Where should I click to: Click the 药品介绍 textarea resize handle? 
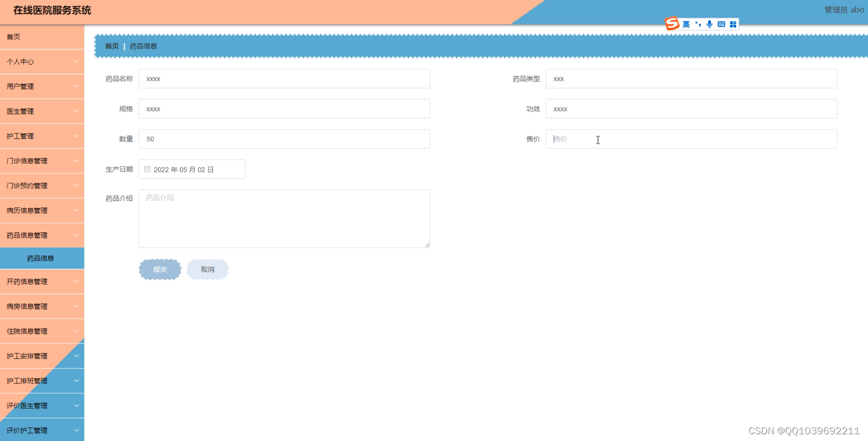[427, 245]
